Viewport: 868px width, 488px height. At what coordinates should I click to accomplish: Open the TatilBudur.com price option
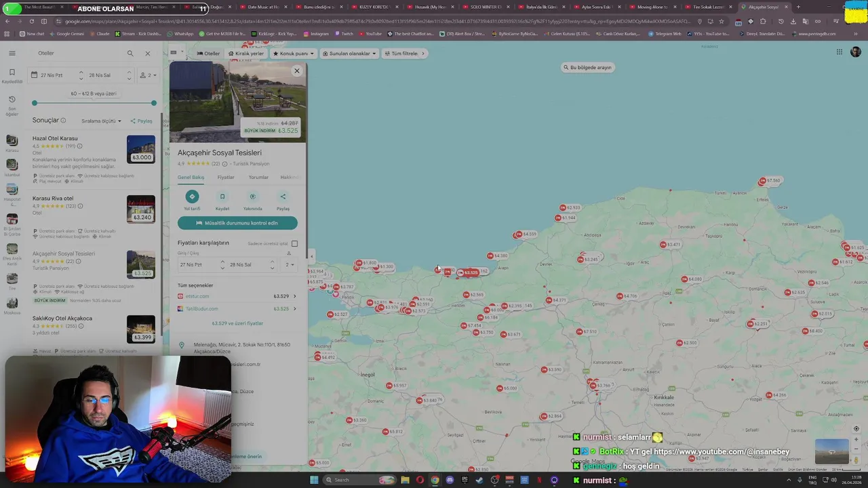coord(237,308)
